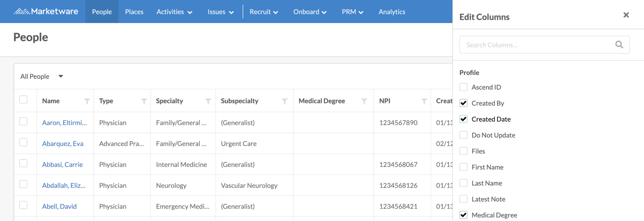Sort by the Name column header
The image size is (644, 221).
click(x=51, y=101)
